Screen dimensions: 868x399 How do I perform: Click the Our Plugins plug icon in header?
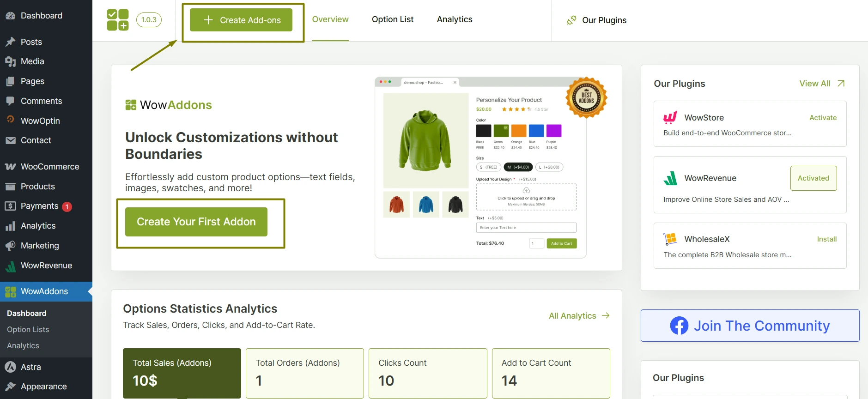(x=571, y=20)
